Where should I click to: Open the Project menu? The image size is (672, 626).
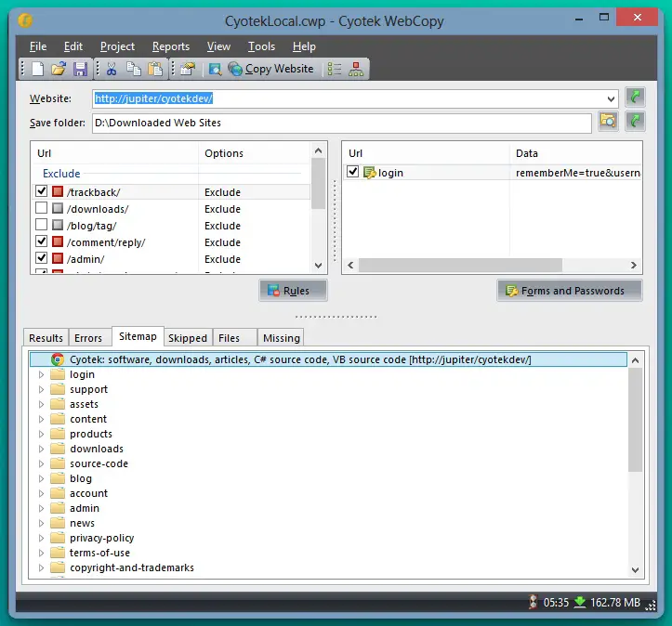click(x=117, y=46)
